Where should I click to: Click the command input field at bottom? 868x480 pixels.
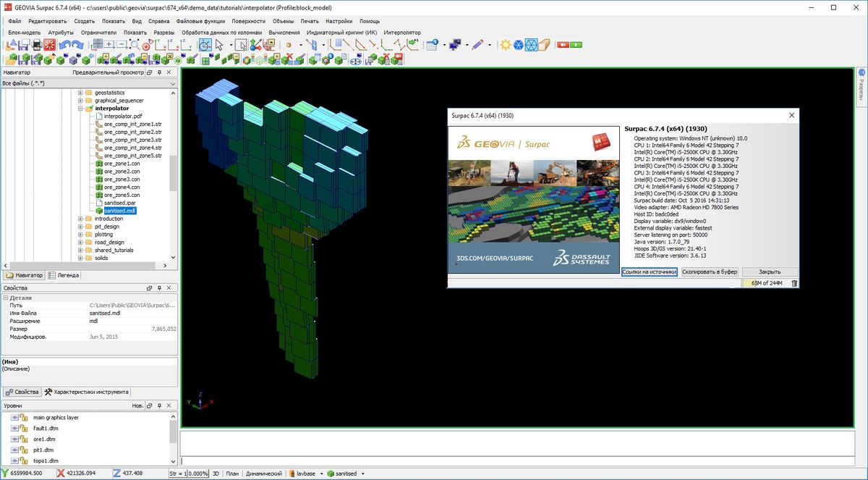[517, 460]
